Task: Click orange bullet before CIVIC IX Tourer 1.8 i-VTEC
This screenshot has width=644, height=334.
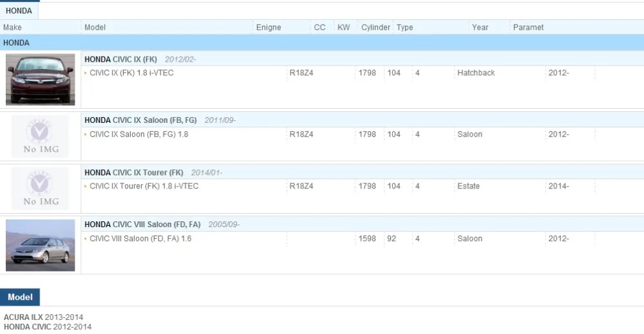Action: click(86, 186)
